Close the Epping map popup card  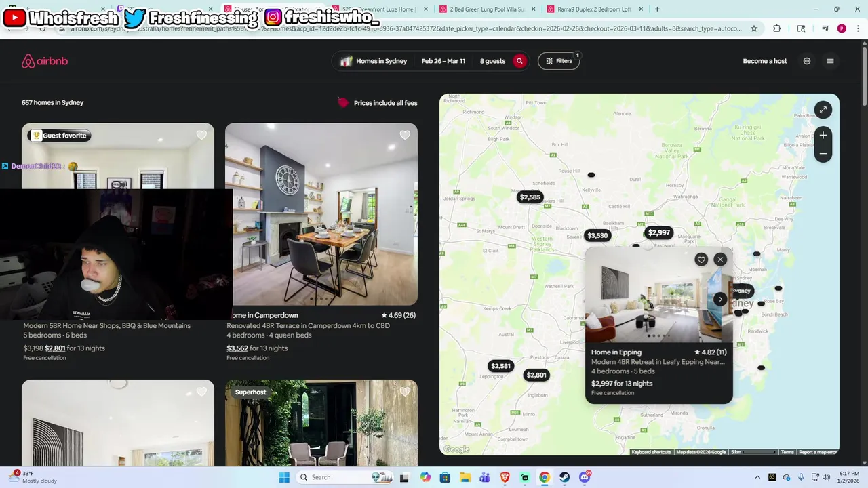[x=720, y=260]
